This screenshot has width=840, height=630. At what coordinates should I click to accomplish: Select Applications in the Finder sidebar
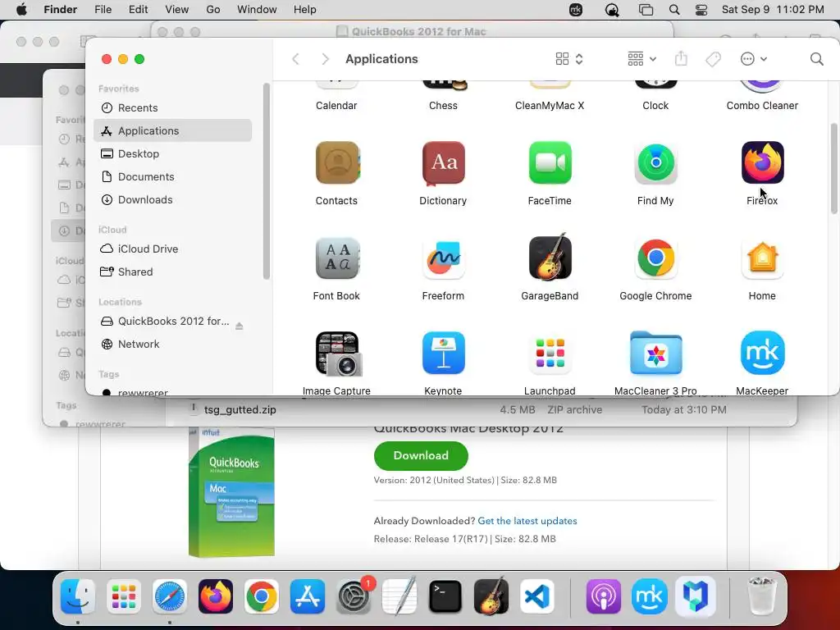172,130
